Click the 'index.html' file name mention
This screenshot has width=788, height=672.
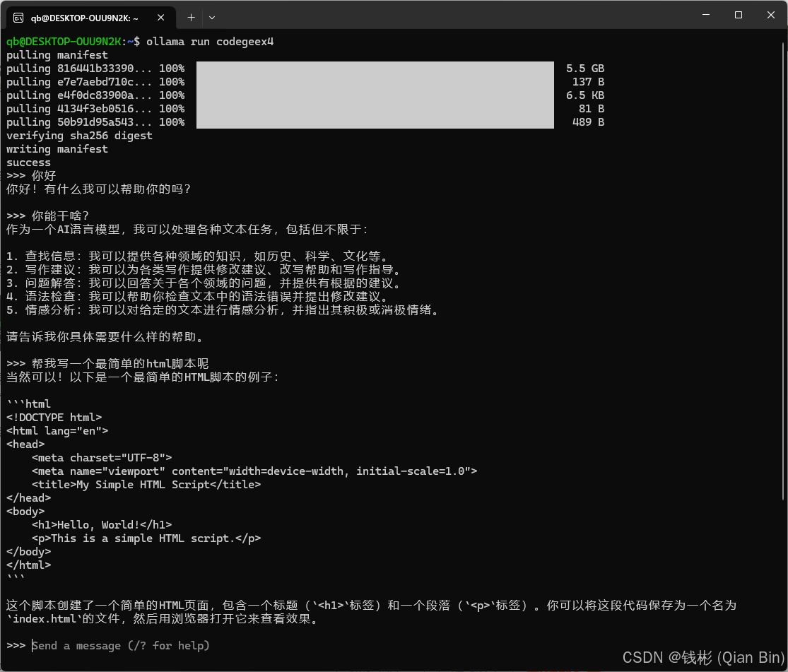click(x=44, y=619)
